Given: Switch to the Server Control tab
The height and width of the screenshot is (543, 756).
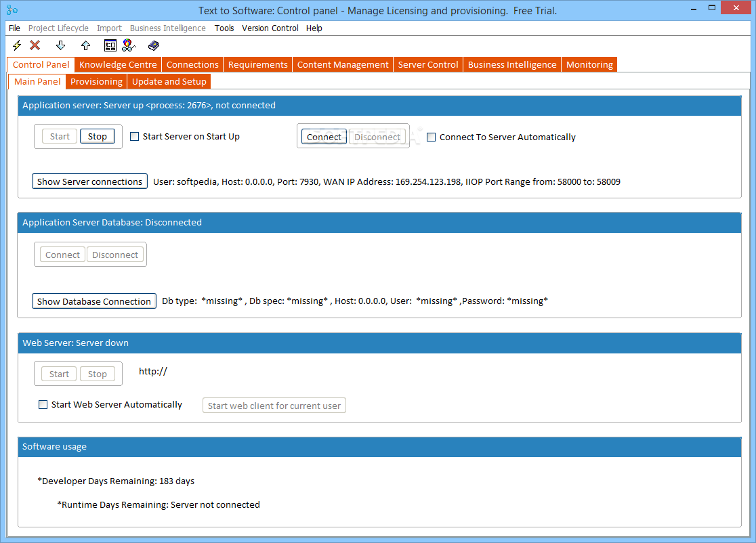Looking at the screenshot, I should [x=428, y=64].
